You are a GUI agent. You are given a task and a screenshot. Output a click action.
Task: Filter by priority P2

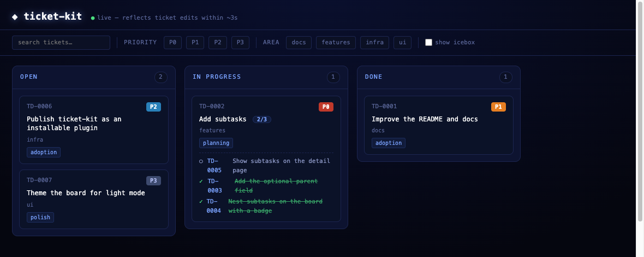[218, 42]
